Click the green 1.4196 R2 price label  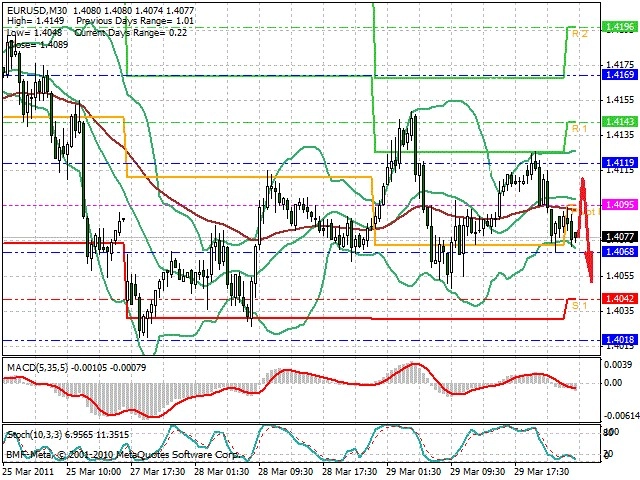620,27
